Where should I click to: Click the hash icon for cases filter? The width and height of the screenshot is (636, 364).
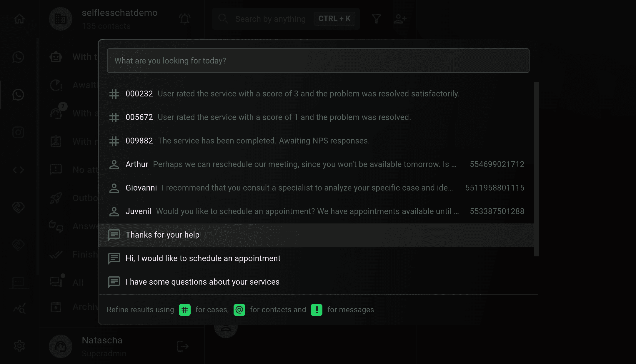pos(185,310)
